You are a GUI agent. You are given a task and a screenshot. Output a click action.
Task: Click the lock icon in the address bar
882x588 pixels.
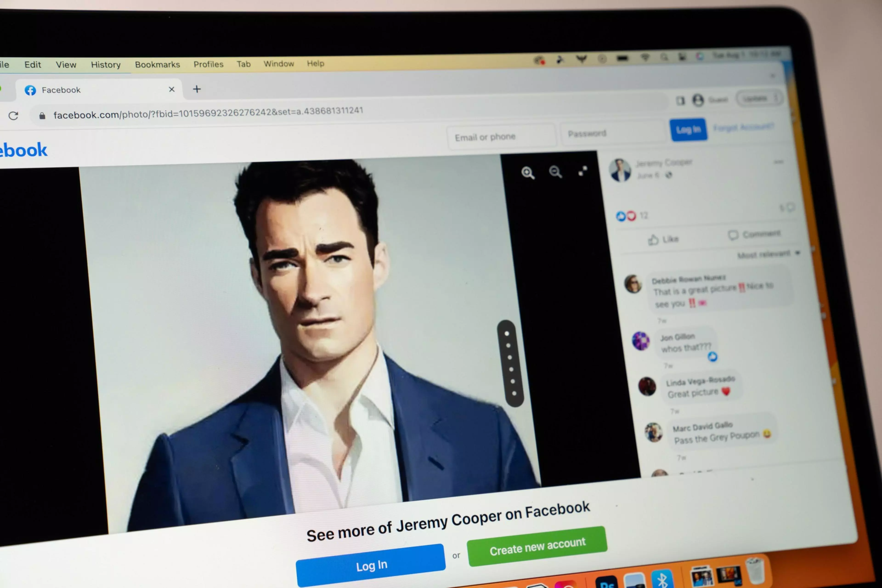pyautogui.click(x=42, y=115)
